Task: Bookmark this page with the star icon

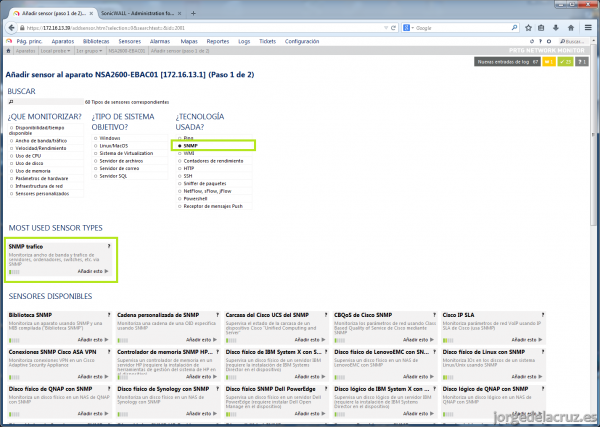Action: coord(528,28)
